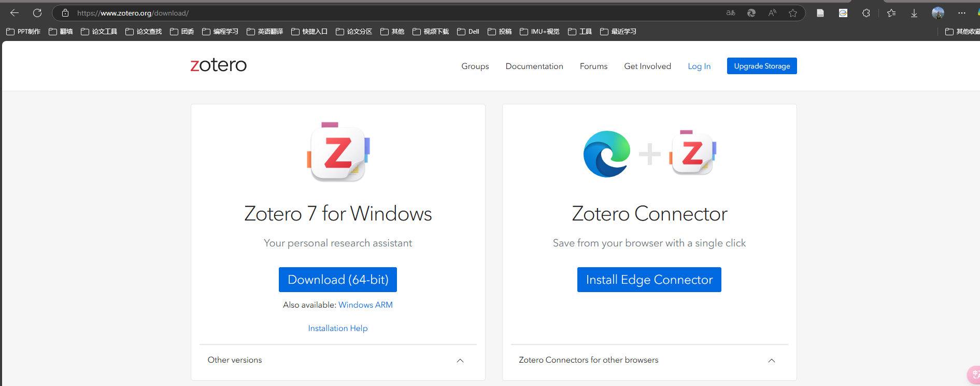Open the 工具 bookmark folder
980x386 pixels.
pos(580,32)
